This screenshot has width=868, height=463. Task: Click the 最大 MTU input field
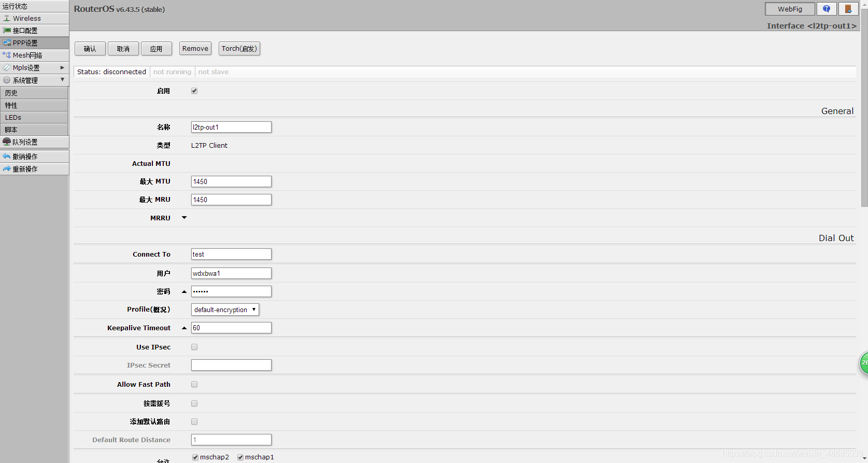231,181
